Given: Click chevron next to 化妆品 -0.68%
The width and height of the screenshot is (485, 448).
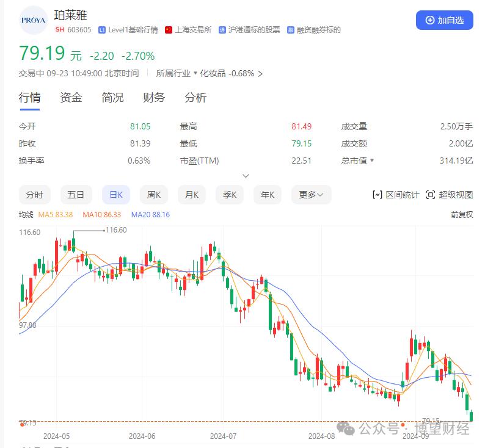Looking at the screenshot, I should point(260,74).
